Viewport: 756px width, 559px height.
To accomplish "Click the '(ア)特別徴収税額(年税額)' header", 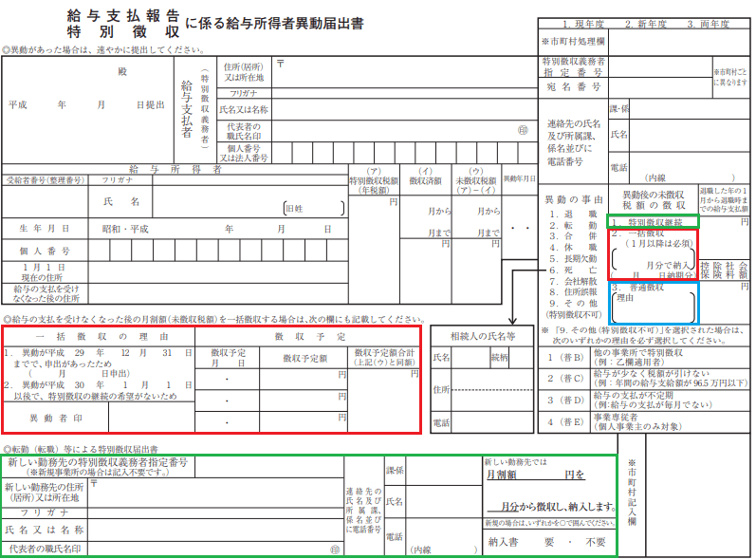I will coord(374,180).
